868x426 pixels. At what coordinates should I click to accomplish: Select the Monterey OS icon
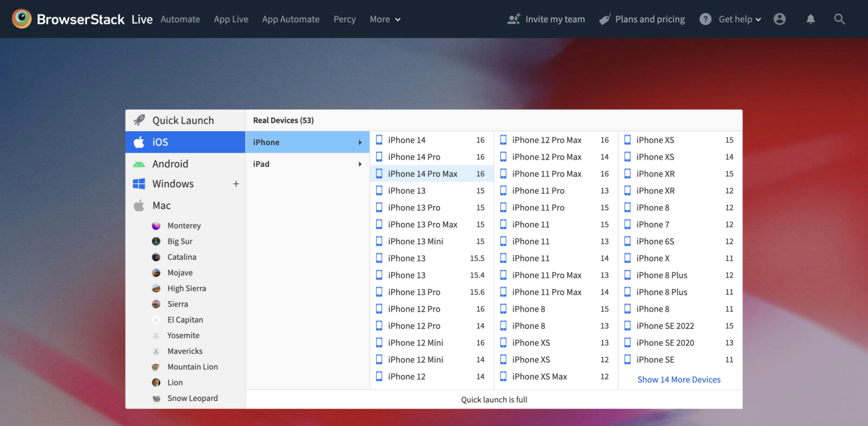tap(156, 225)
